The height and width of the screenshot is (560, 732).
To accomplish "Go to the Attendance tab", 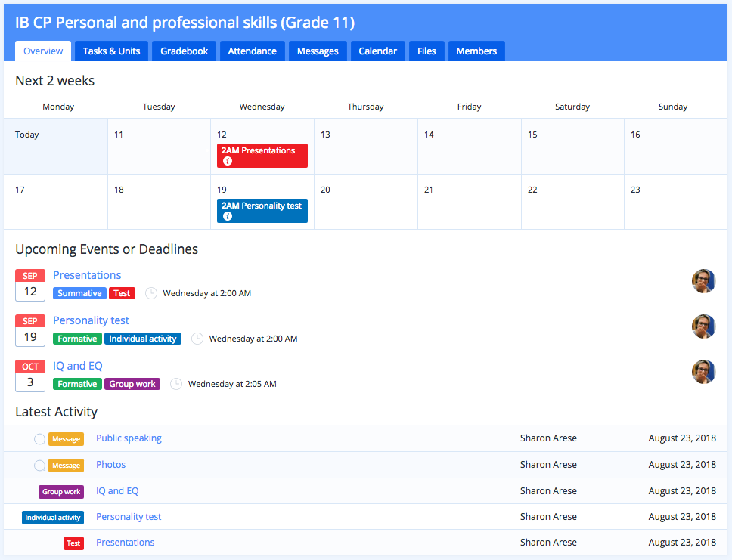I will (x=252, y=51).
